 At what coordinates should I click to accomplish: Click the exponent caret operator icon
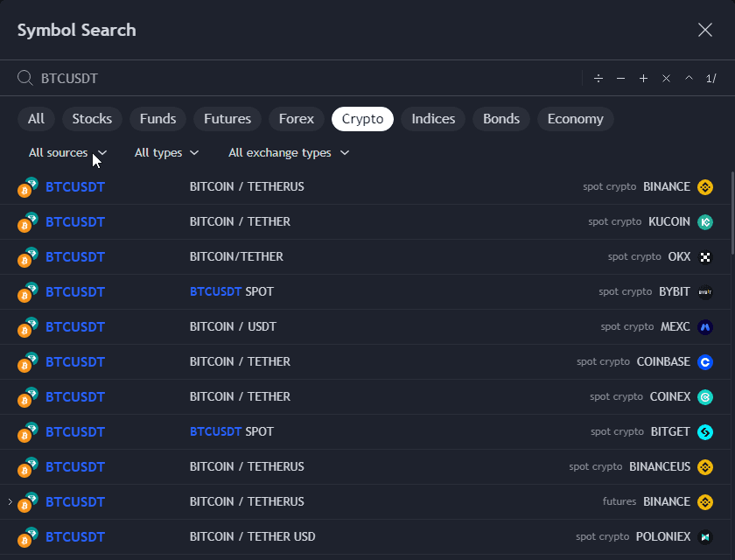(689, 79)
